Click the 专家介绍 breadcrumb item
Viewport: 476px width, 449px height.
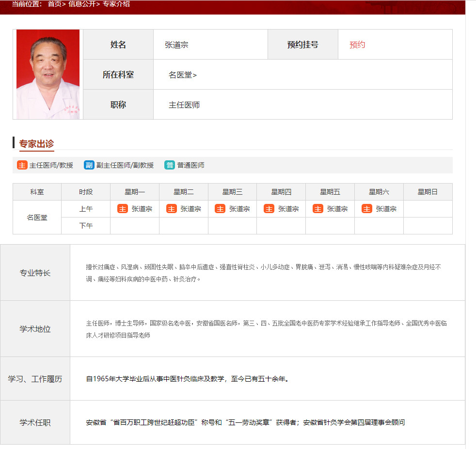(116, 4)
